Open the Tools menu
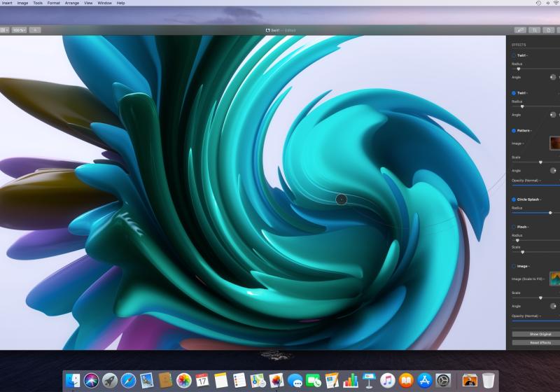Image resolution: width=560 pixels, height=392 pixels. pyautogui.click(x=38, y=3)
